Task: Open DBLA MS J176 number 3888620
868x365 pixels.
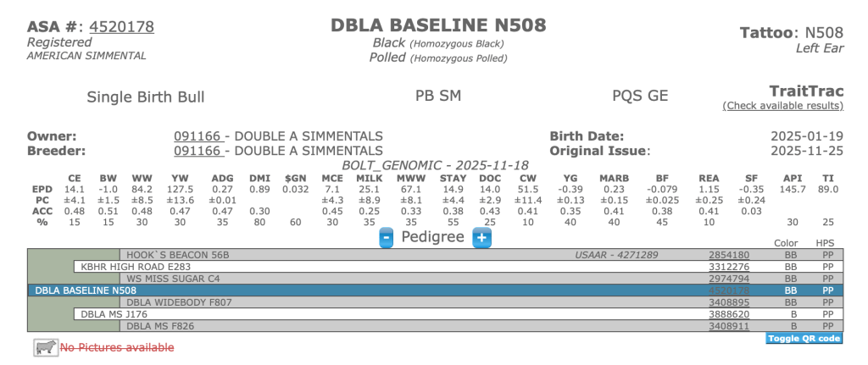Action: click(729, 313)
